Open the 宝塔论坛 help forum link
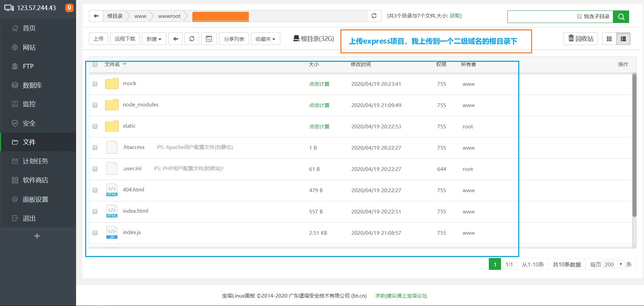The width and height of the screenshot is (644, 306). [x=401, y=296]
